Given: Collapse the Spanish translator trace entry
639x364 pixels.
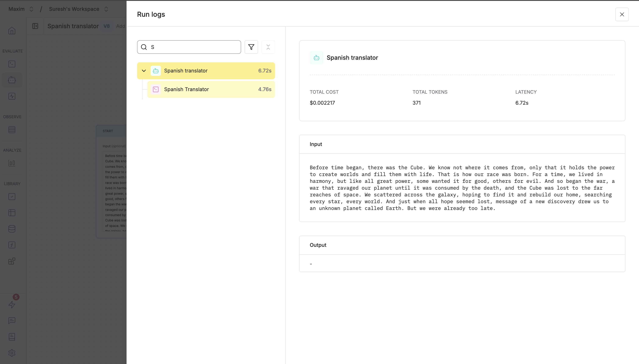Looking at the screenshot, I should [x=144, y=71].
